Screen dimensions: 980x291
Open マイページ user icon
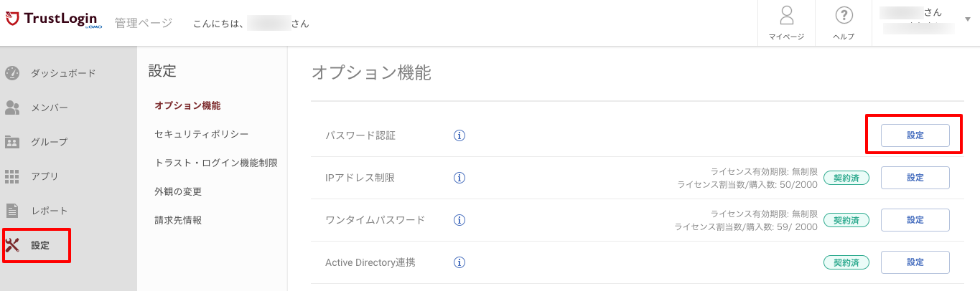pos(786,15)
